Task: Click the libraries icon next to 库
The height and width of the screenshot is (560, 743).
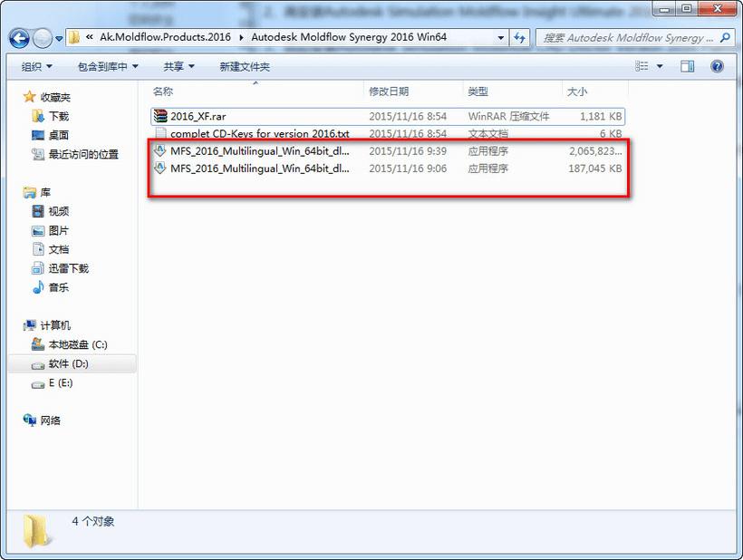Action: 29,192
